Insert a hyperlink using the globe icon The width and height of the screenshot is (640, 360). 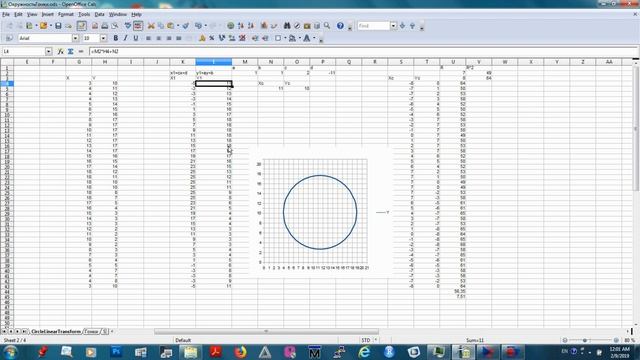click(231, 26)
